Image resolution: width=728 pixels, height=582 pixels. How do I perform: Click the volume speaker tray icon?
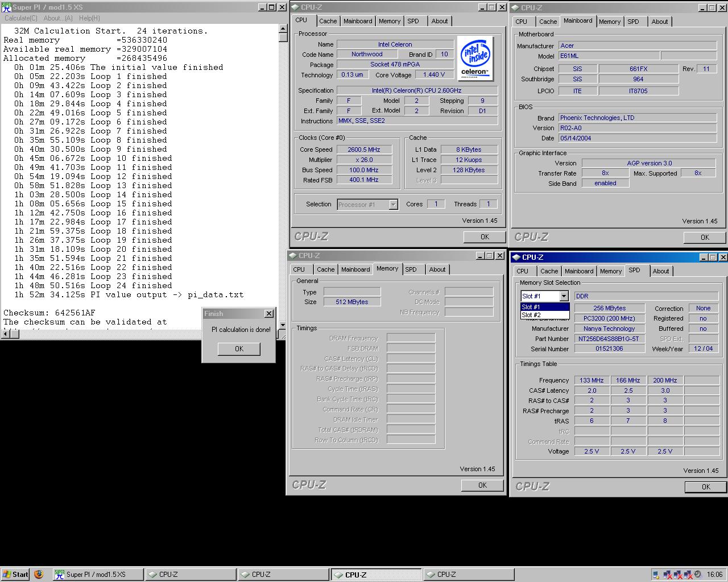pos(697,575)
